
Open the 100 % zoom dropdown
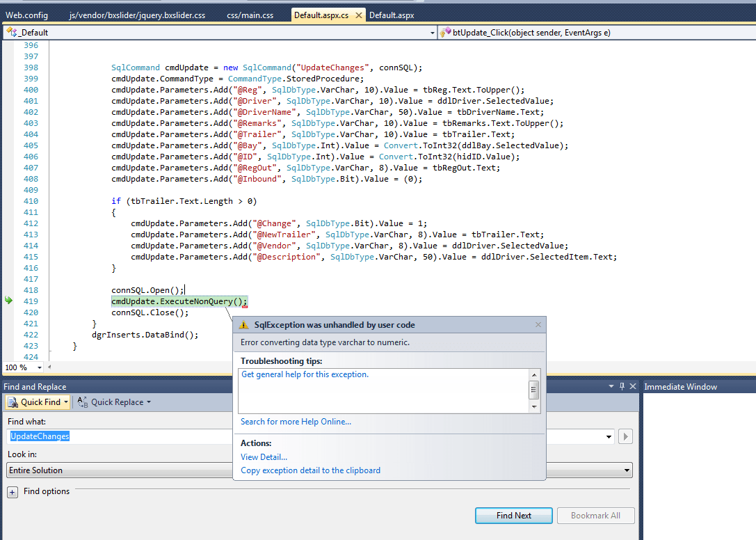pyautogui.click(x=40, y=367)
